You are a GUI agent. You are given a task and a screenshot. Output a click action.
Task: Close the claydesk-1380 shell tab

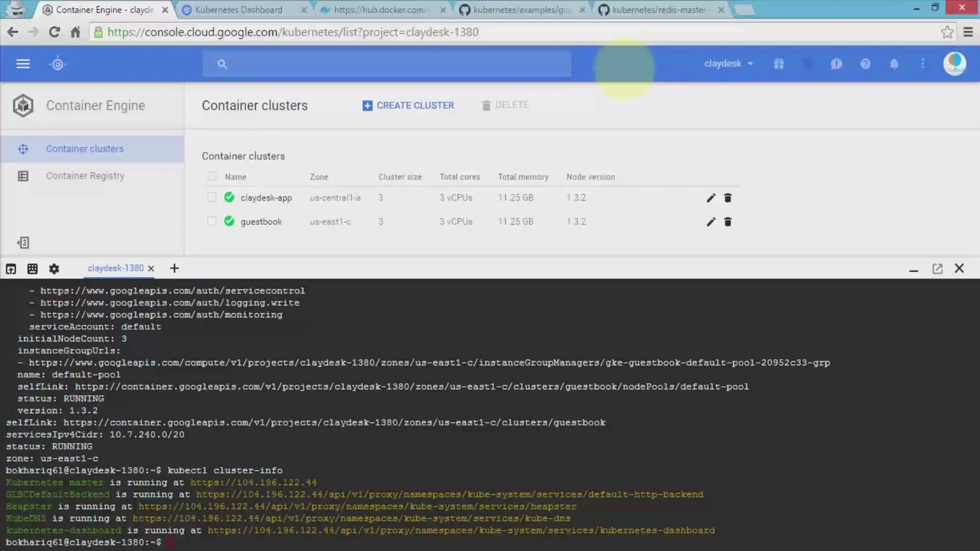tap(151, 268)
